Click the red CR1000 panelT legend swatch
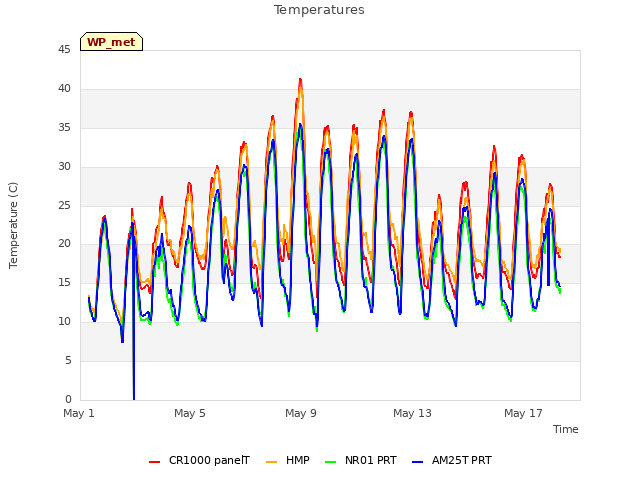Screen dimensions: 640x480 click(155, 462)
